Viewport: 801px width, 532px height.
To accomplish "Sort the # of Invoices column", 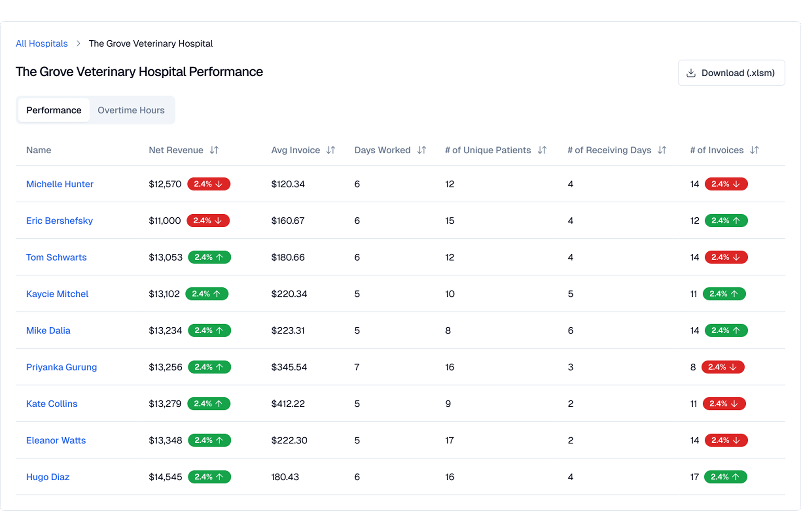I will [x=754, y=150].
